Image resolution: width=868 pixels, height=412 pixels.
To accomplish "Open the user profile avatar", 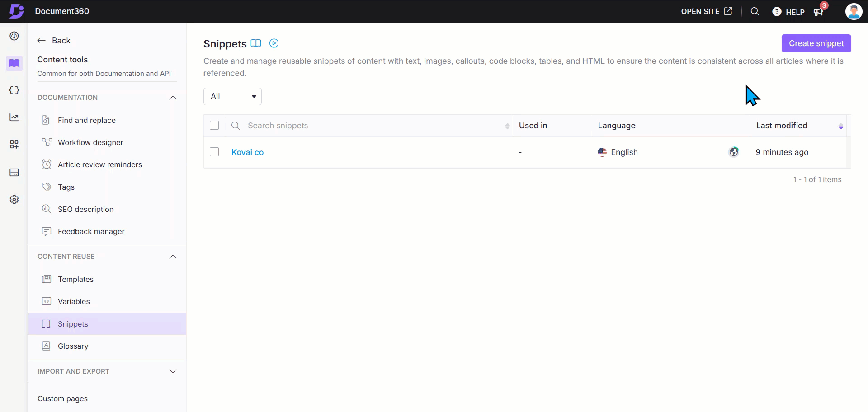I will point(854,11).
